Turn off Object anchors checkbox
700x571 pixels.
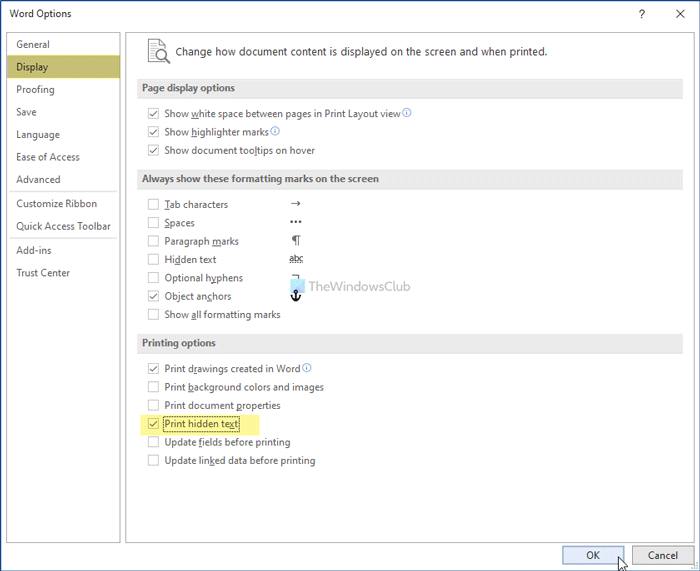(153, 297)
